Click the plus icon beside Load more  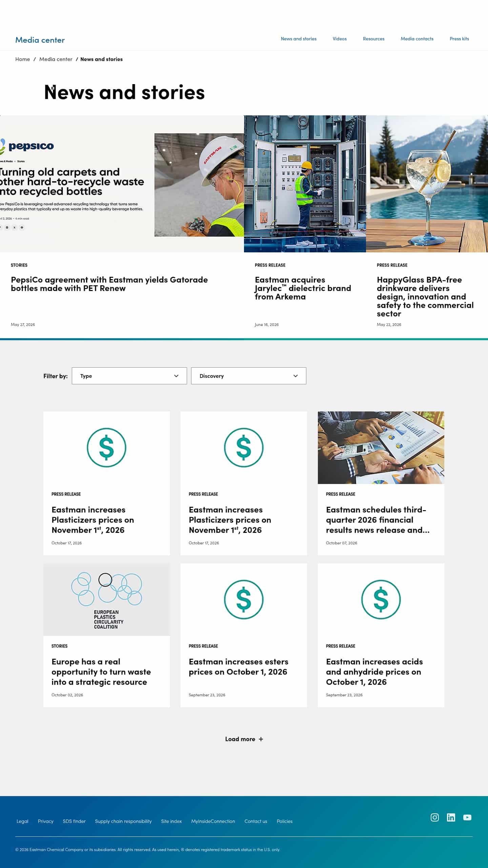click(261, 739)
